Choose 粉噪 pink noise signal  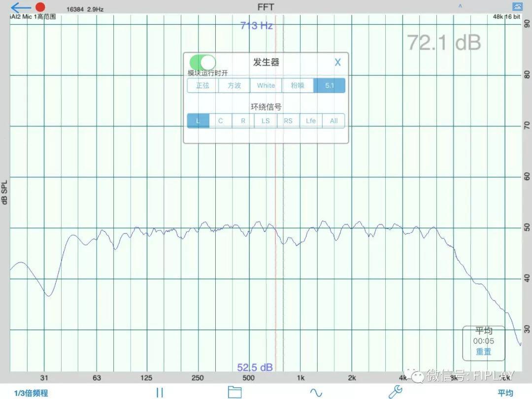[298, 85]
